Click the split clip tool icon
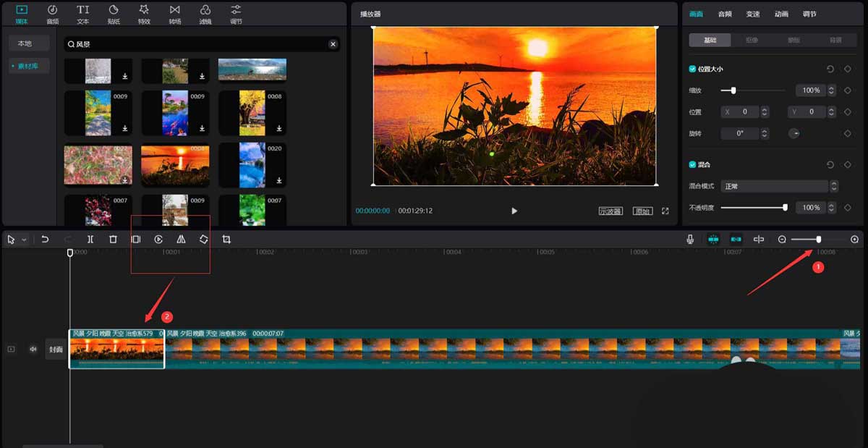The width and height of the screenshot is (868, 448). pyautogui.click(x=90, y=240)
